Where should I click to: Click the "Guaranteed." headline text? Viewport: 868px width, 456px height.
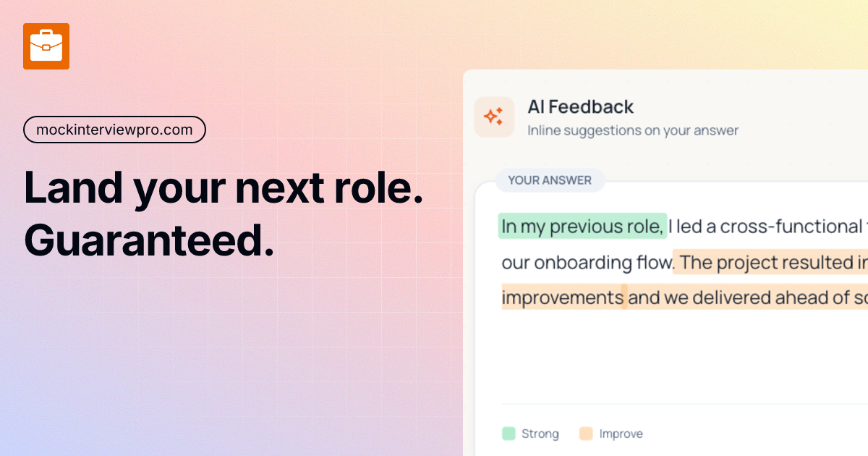pyautogui.click(x=149, y=242)
